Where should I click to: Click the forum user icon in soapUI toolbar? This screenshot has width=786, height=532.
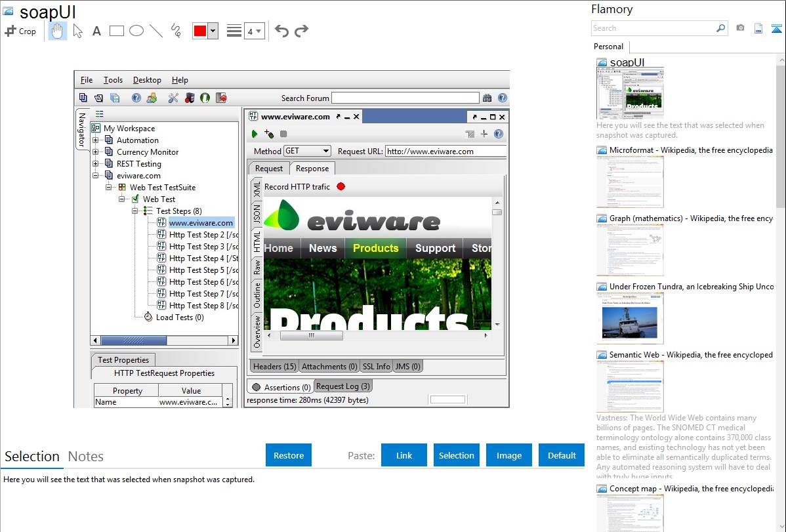(x=152, y=98)
